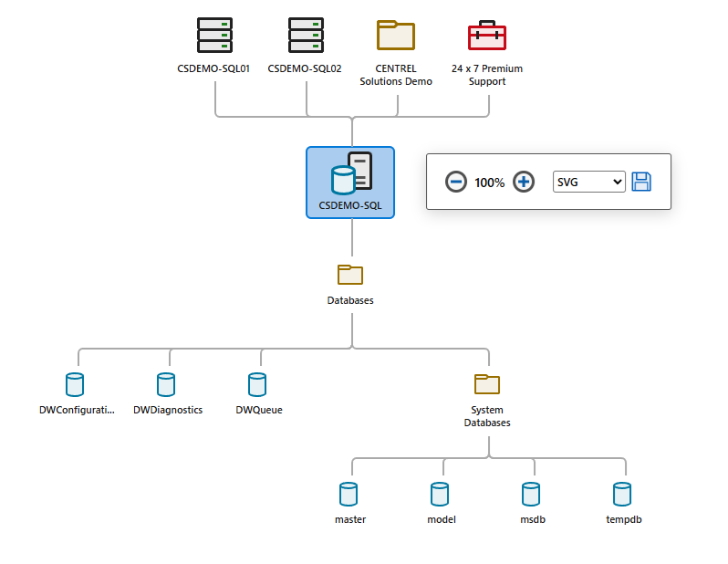Click the model database cylinder icon
The height and width of the screenshot is (564, 728).
click(x=440, y=495)
